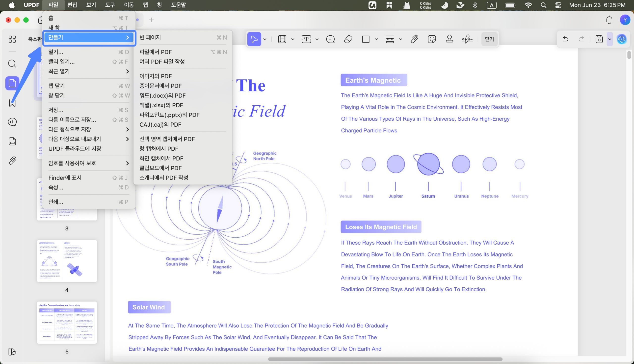Open the UPDF AI assistant icon
Image resolution: width=634 pixels, height=364 pixels.
[622, 39]
